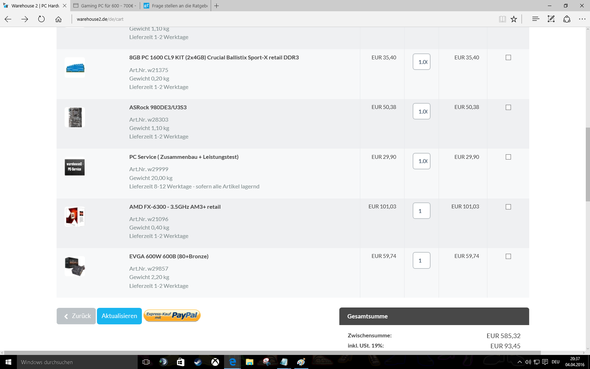Open the Crucial Ballistix Sport-X product link
The width and height of the screenshot is (590, 369).
click(x=214, y=58)
